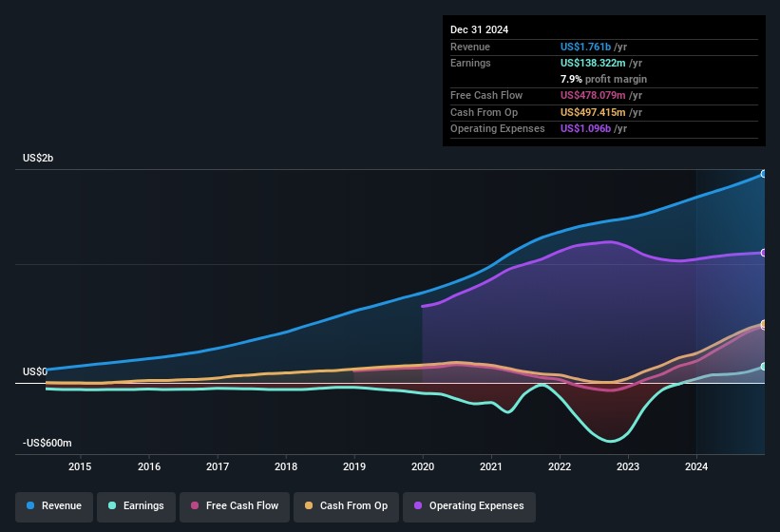Viewport: 780px width, 532px height.
Task: Select the 2024 label on the x-axis
Action: point(696,466)
